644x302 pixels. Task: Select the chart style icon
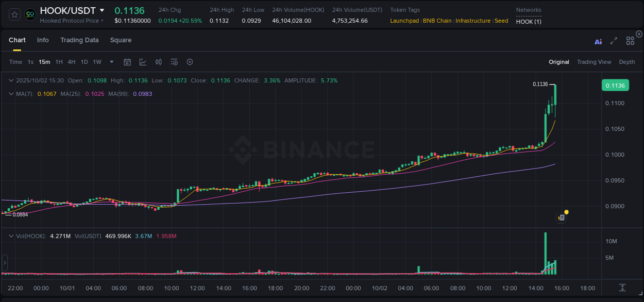point(143,61)
